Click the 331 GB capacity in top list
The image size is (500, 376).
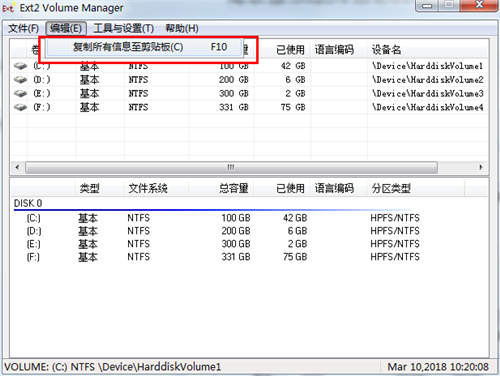pos(234,107)
